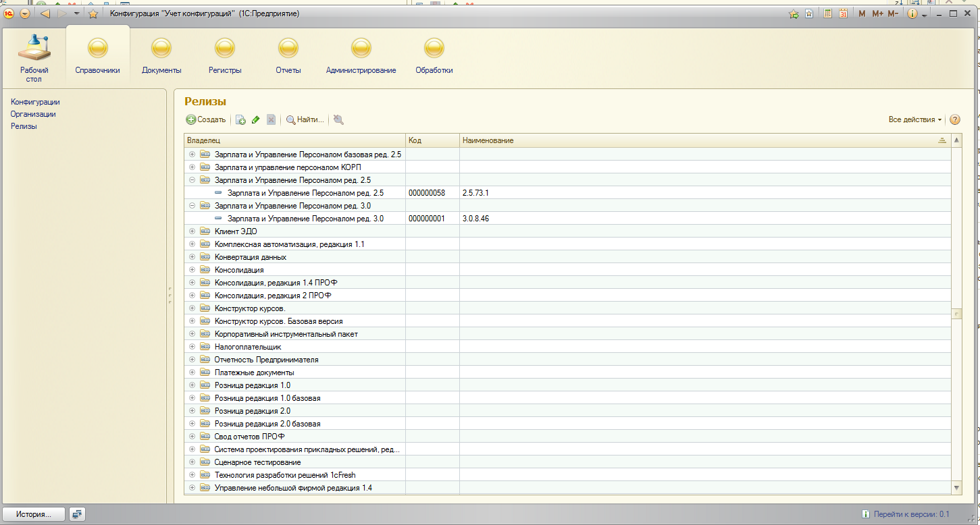
Task: Select Платежные документы row
Action: tap(567, 372)
